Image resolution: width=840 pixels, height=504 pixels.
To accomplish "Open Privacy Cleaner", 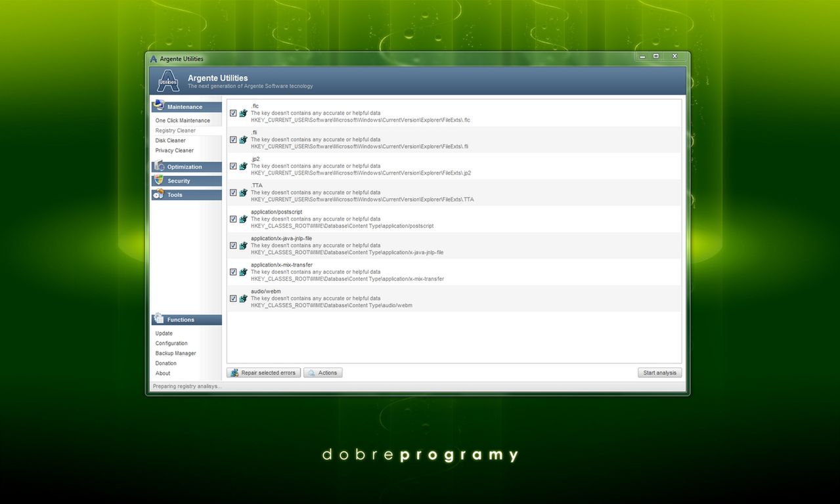I will pos(174,150).
